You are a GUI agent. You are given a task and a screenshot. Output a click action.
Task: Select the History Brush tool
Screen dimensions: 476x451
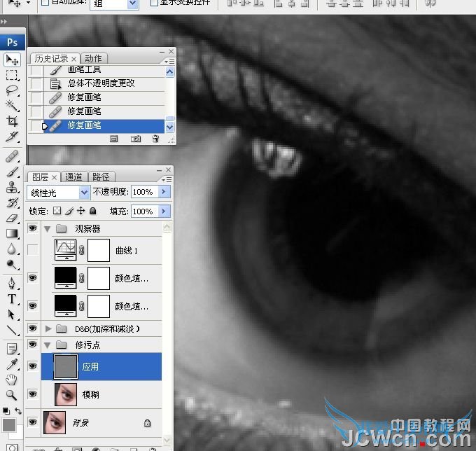click(x=12, y=202)
